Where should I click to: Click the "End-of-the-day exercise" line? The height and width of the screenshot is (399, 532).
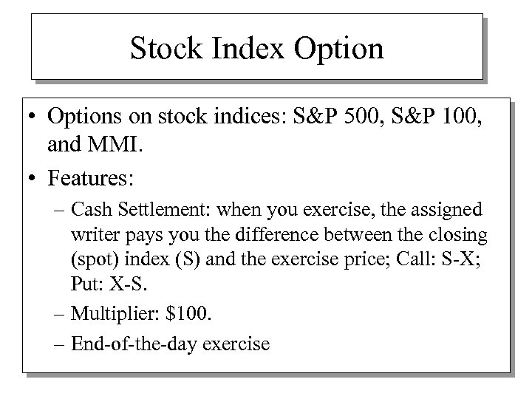point(171,344)
